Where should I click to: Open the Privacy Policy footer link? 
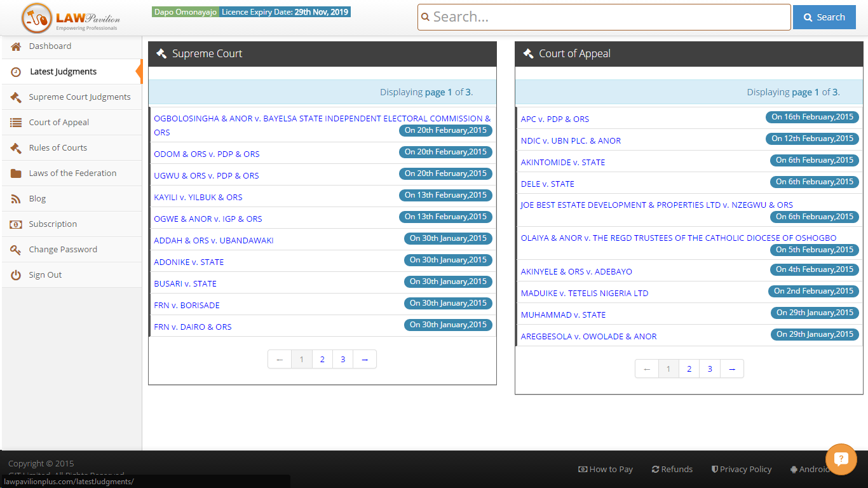tap(741, 470)
